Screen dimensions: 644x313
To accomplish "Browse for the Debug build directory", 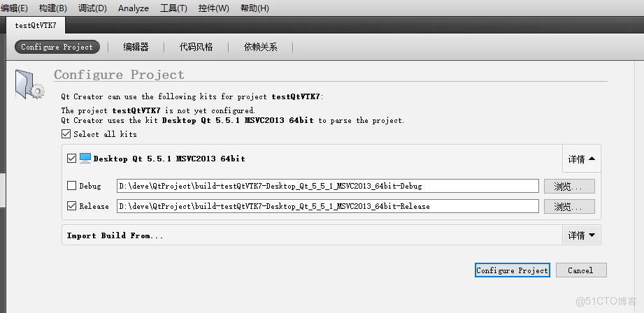I will click(x=573, y=187).
